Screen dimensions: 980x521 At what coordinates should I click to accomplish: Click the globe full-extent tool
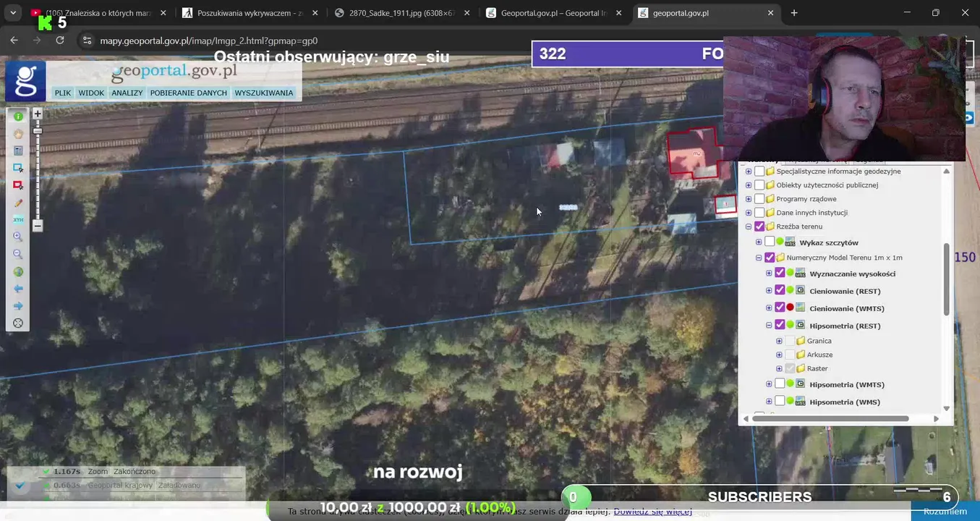pos(18,271)
